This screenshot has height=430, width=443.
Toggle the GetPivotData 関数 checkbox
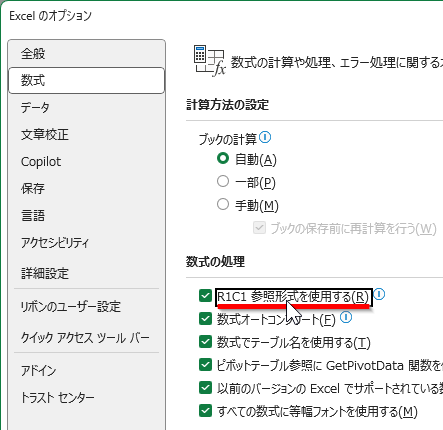(205, 365)
